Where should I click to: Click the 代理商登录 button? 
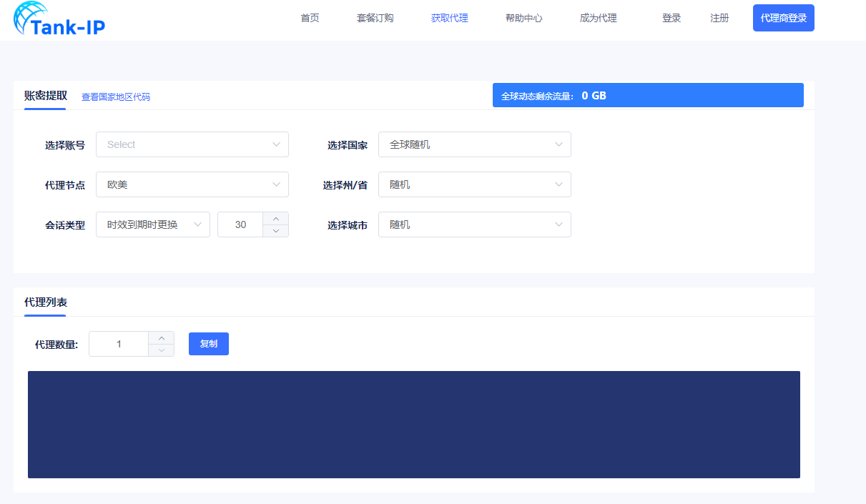coord(783,17)
